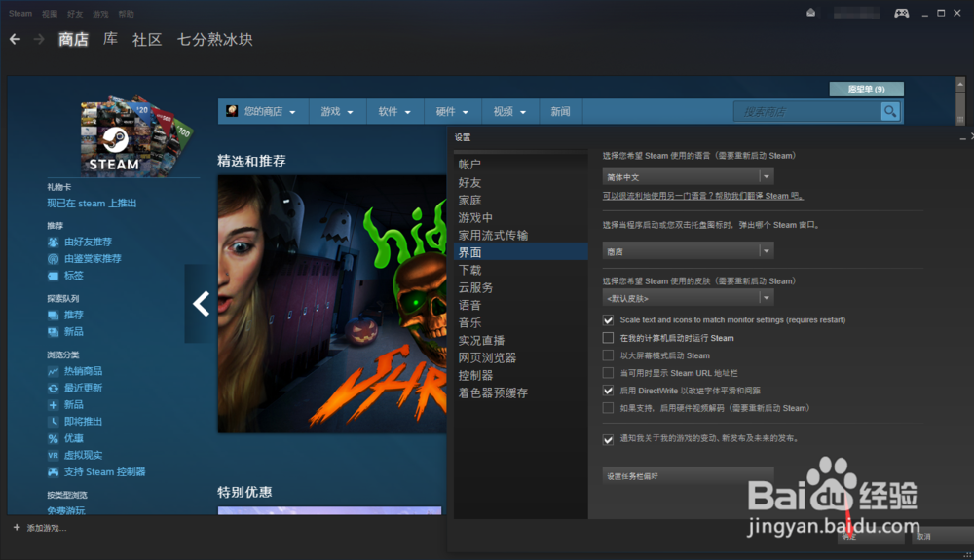This screenshot has width=974, height=560.
Task: Enable 以大屏幕模式启动 Steam checkbox
Action: (x=608, y=355)
